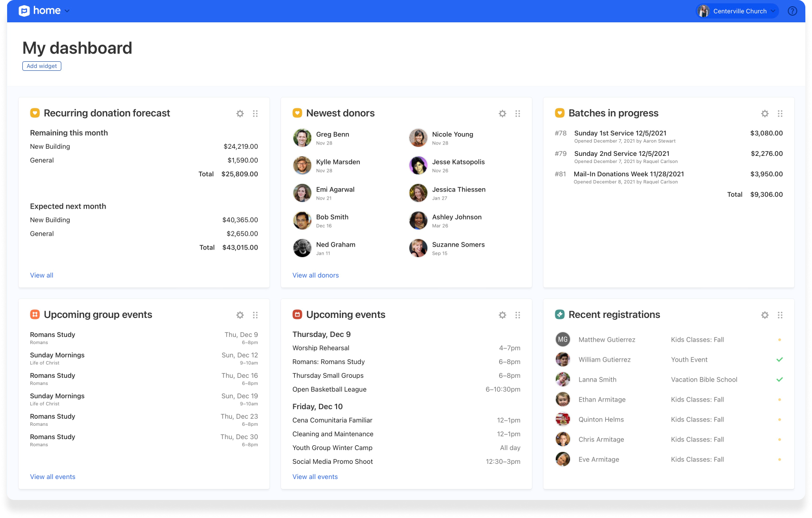The height and width of the screenshot is (518, 812).
Task: Open Recent registrations settings gear
Action: pos(765,315)
